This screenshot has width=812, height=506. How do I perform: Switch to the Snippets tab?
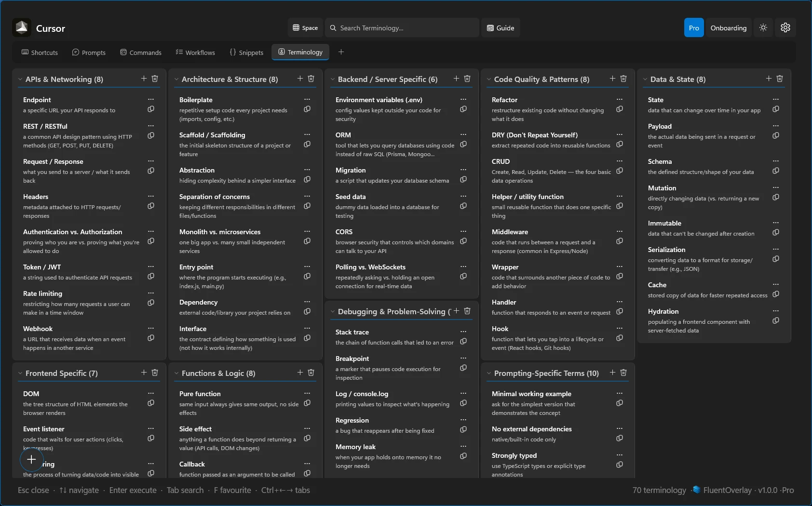[x=246, y=52]
